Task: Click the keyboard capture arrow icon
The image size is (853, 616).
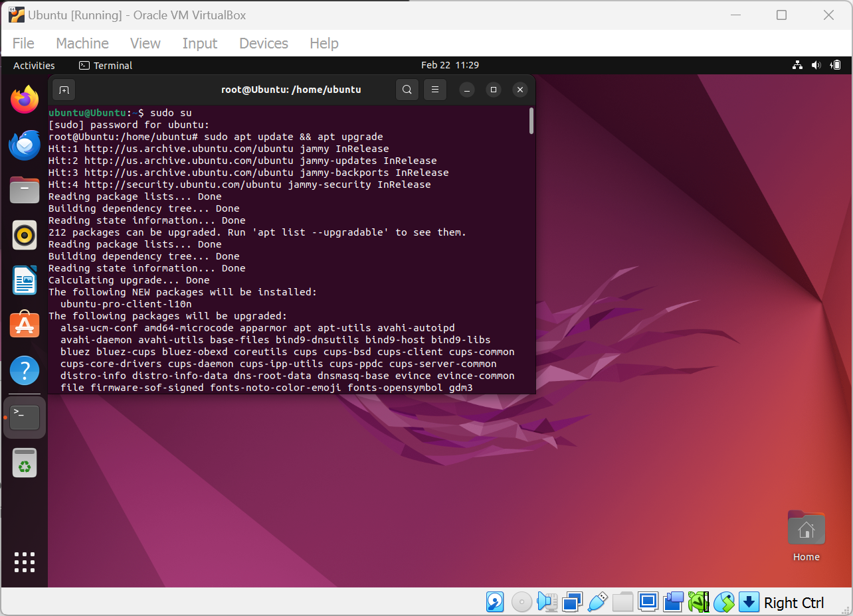Action: click(x=749, y=602)
